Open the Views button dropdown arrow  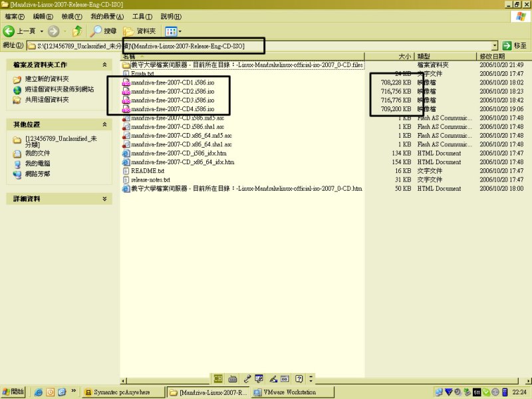[x=180, y=31]
